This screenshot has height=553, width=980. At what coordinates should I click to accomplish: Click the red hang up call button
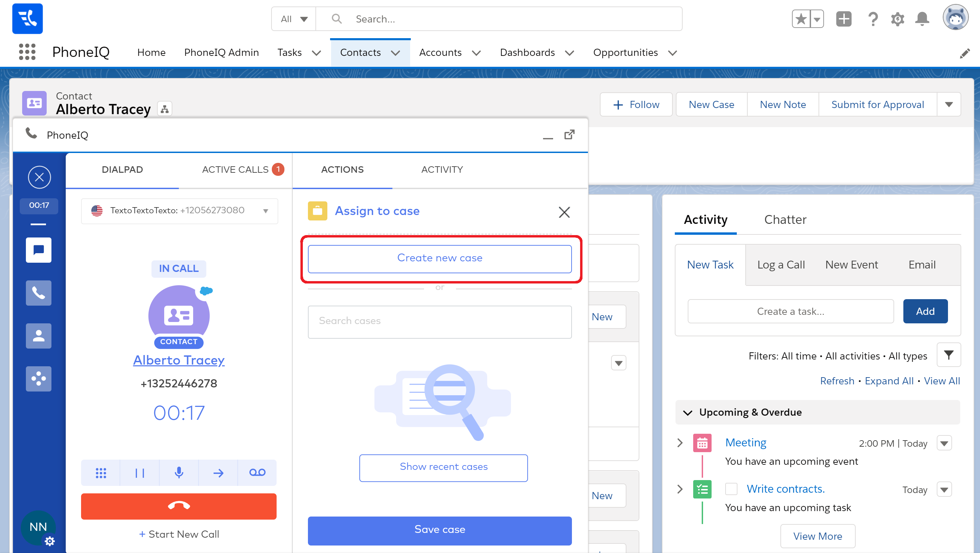click(178, 506)
